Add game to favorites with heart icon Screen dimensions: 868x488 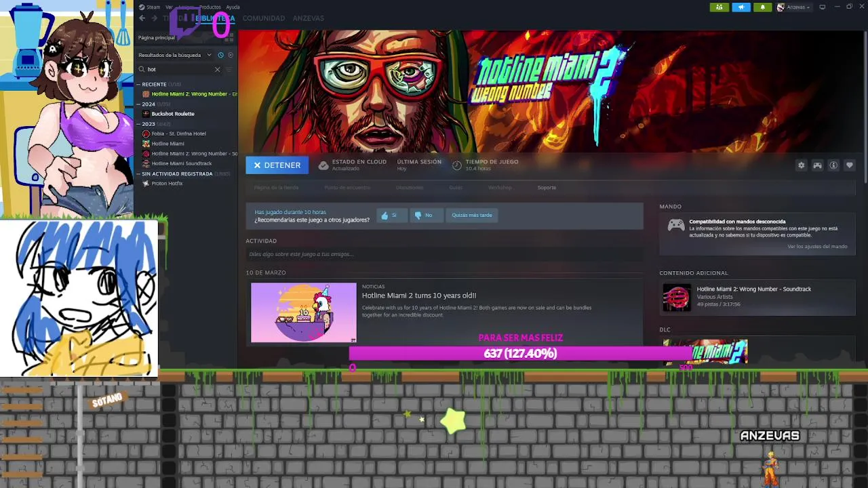click(849, 165)
